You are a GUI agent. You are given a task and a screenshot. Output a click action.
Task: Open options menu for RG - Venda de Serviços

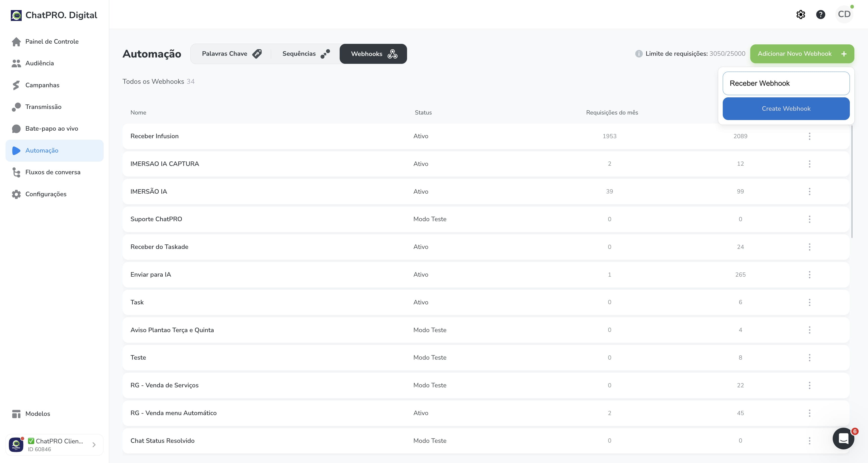coord(809,386)
